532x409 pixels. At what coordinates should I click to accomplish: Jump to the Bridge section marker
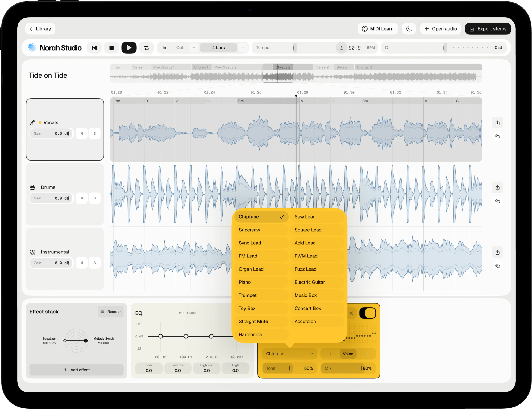pos(344,67)
